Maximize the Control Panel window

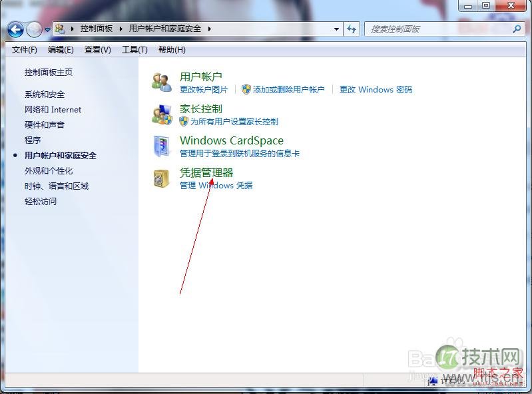pyautogui.click(x=486, y=6)
